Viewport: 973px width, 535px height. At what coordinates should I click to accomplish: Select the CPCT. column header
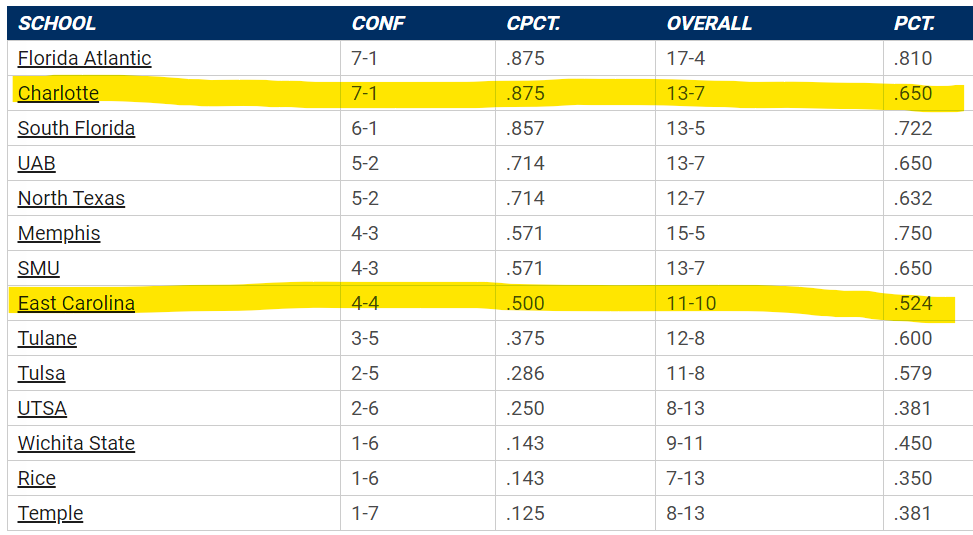tap(534, 23)
